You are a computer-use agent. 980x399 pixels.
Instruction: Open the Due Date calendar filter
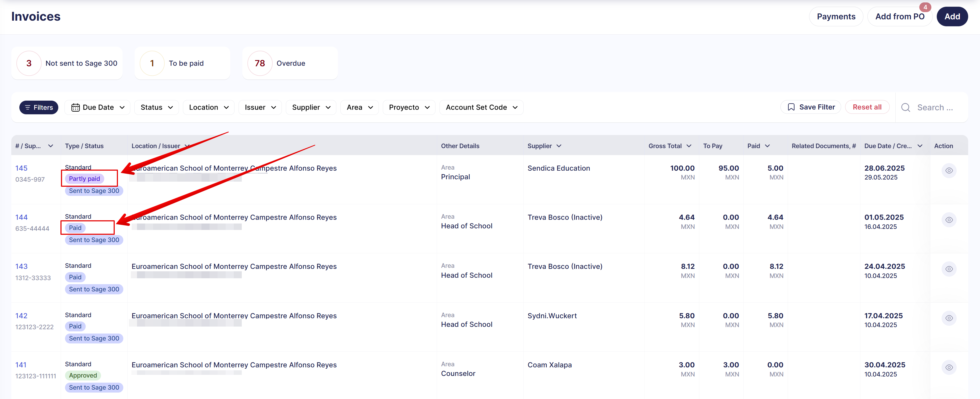[98, 108]
